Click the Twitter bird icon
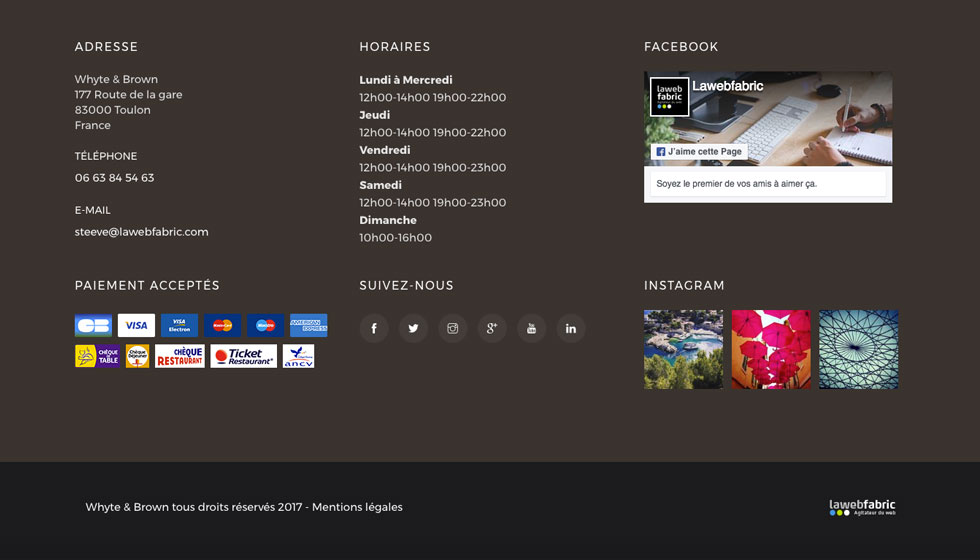 [413, 328]
